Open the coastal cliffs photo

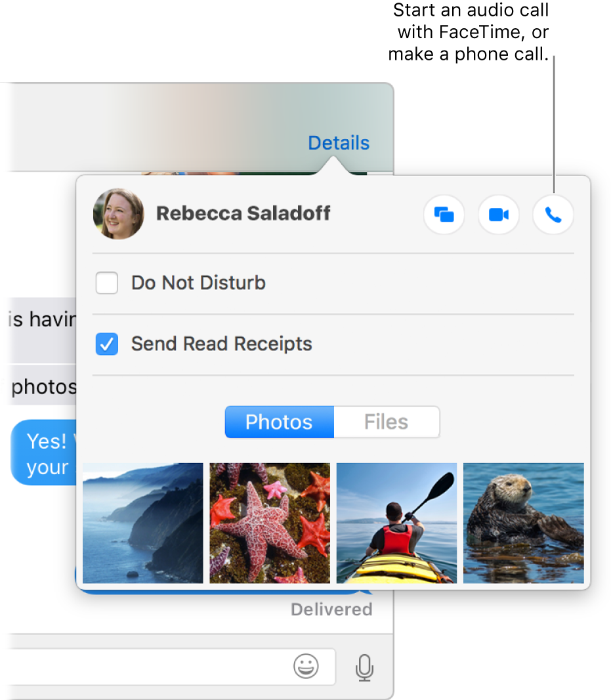coord(143,523)
